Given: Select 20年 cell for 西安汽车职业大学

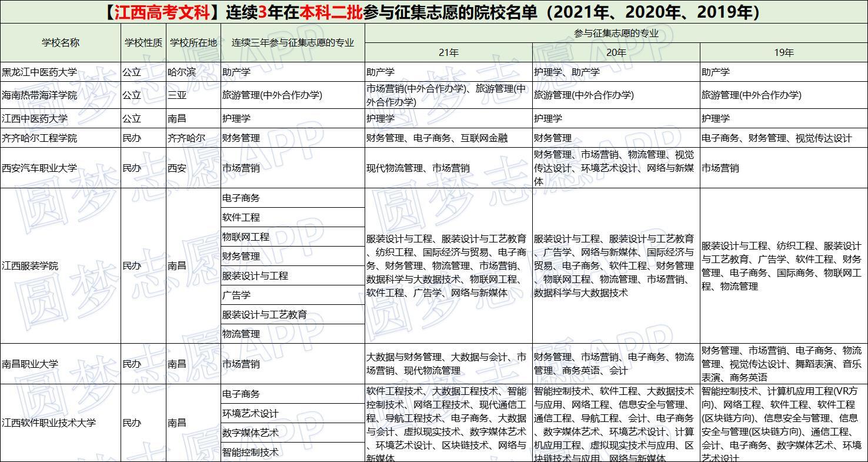Looking at the screenshot, I should pyautogui.click(x=616, y=168).
